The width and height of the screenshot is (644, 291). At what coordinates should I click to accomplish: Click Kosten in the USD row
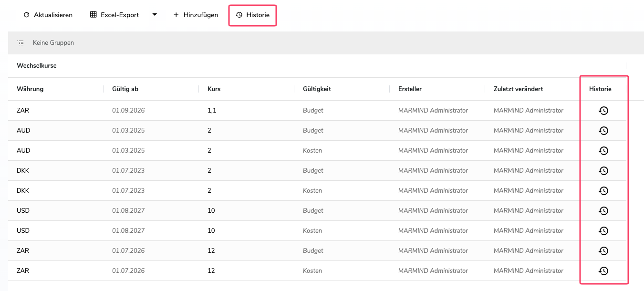(x=312, y=231)
